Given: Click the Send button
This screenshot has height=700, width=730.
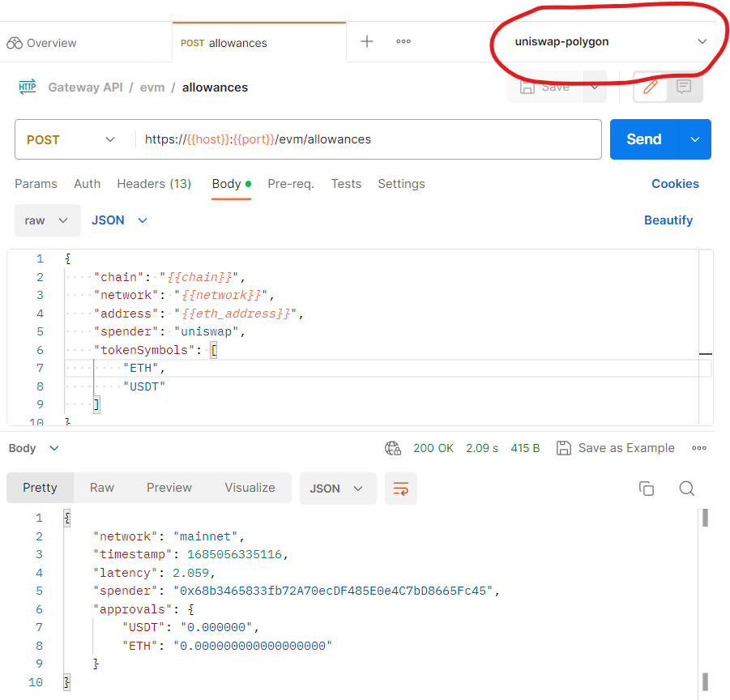Looking at the screenshot, I should coord(643,139).
